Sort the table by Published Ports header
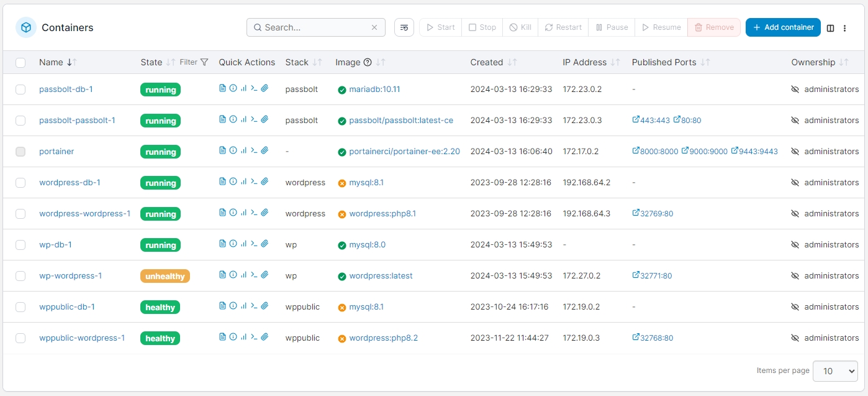The image size is (868, 396). coord(664,62)
